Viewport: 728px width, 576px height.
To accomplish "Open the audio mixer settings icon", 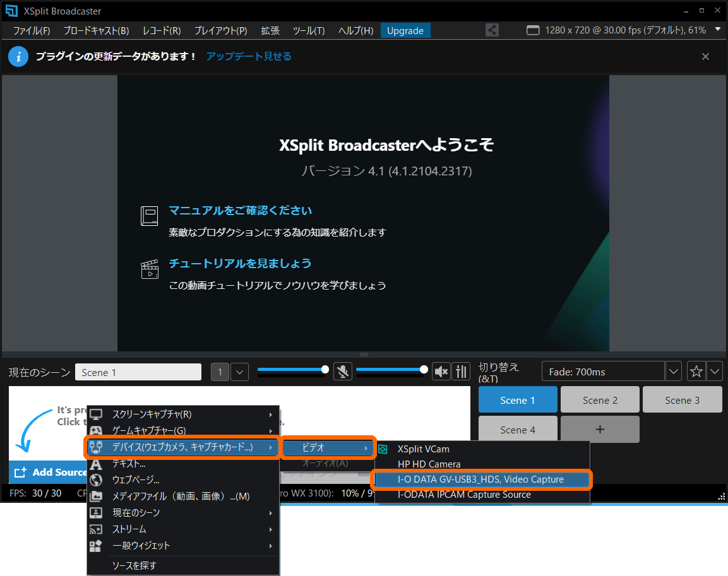I will click(461, 372).
